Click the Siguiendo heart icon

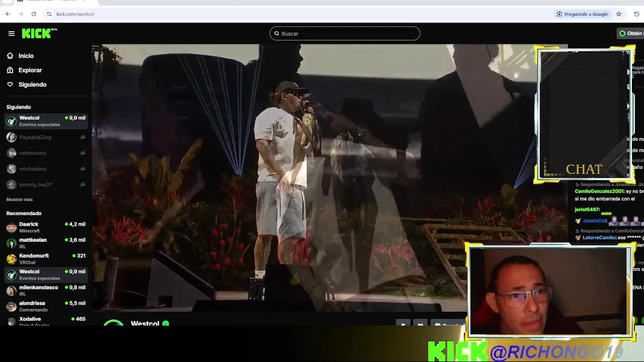(x=10, y=84)
